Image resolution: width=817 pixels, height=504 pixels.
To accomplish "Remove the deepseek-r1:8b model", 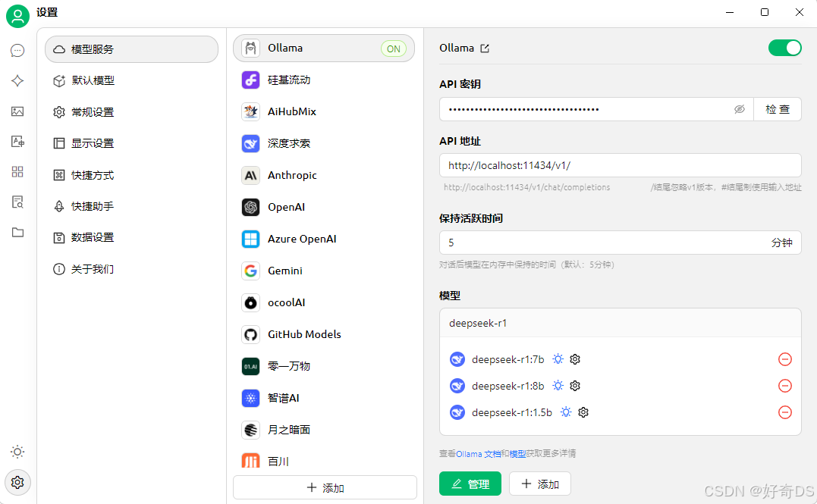I will pyautogui.click(x=784, y=386).
